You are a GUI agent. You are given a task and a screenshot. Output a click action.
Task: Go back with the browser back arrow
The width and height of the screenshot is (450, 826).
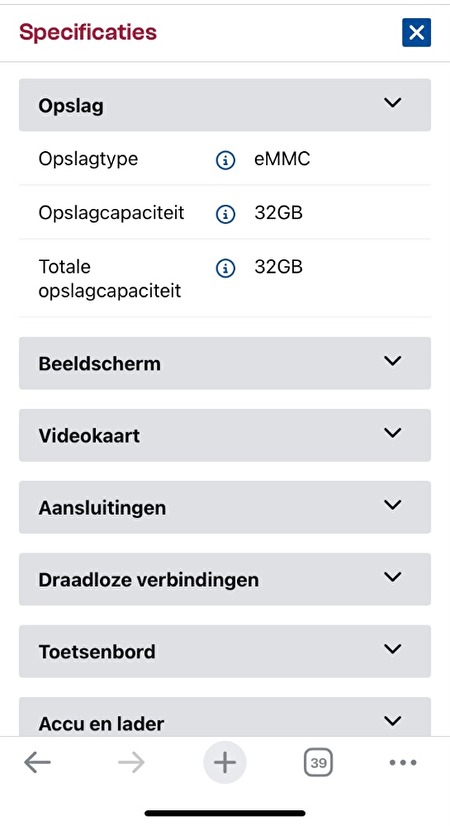point(37,762)
